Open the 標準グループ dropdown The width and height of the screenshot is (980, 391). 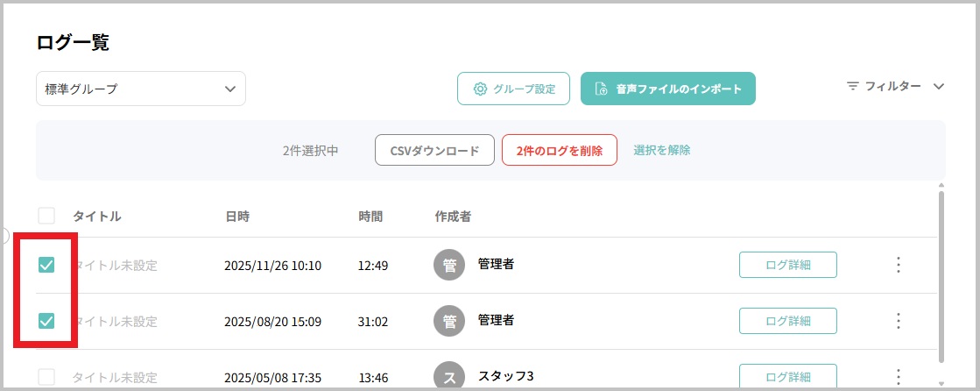coord(141,89)
